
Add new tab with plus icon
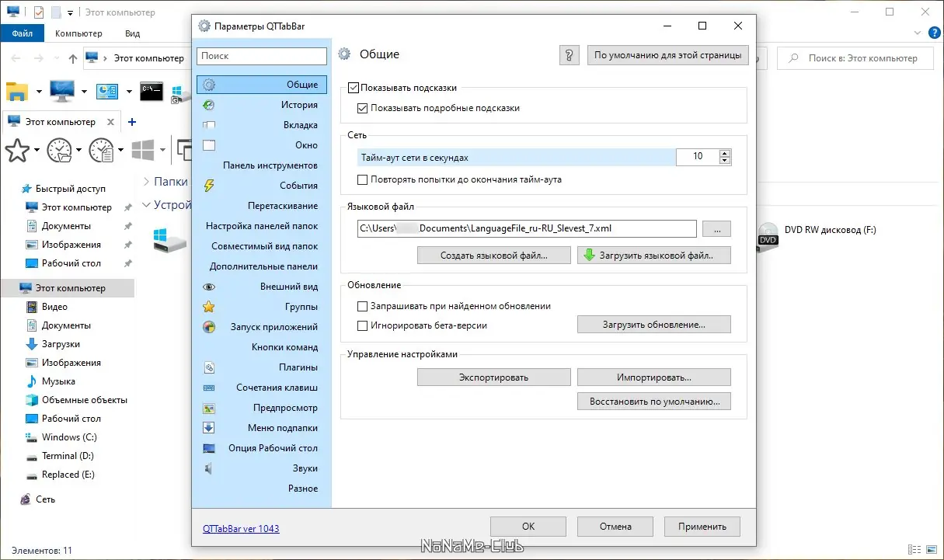[x=131, y=122]
